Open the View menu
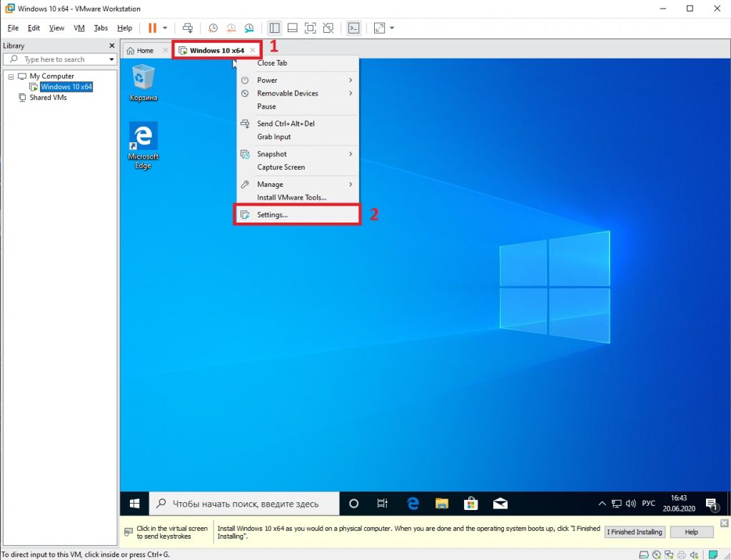Image resolution: width=731 pixels, height=560 pixels. point(56,28)
